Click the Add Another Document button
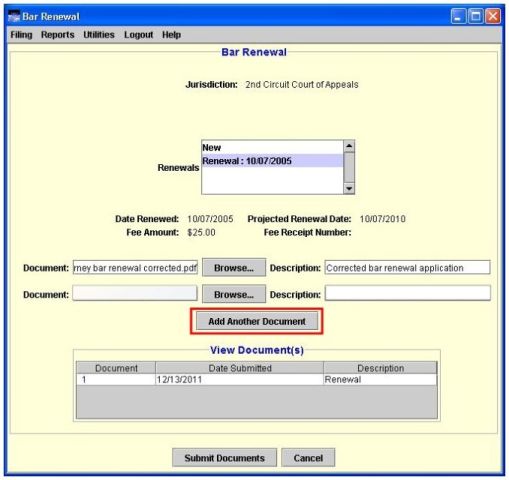Viewport: 509px width, 480px height. tap(257, 321)
